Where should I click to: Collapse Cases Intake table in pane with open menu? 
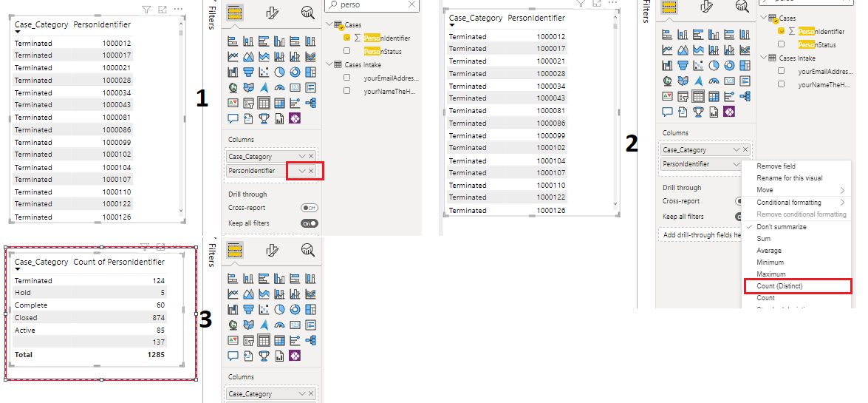coord(765,58)
